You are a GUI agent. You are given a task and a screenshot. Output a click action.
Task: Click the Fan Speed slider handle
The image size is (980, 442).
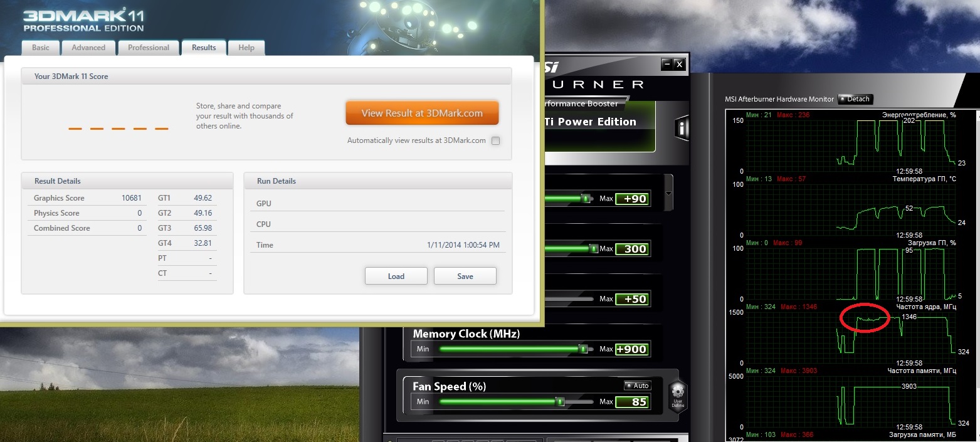pyautogui.click(x=561, y=401)
